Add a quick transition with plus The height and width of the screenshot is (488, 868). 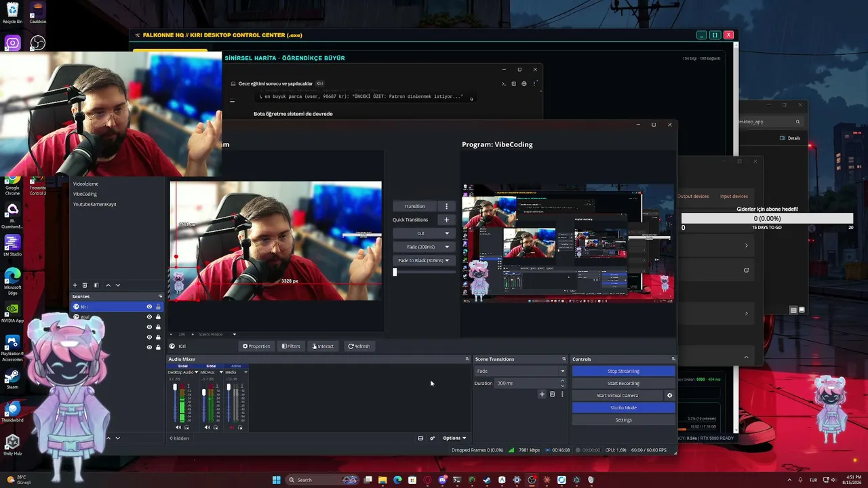point(446,220)
